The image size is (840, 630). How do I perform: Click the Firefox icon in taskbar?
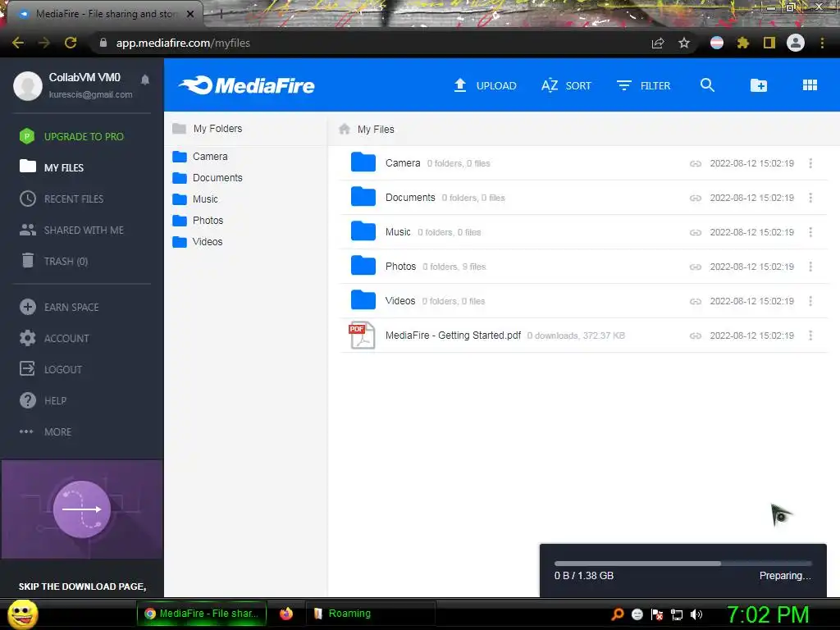286,614
